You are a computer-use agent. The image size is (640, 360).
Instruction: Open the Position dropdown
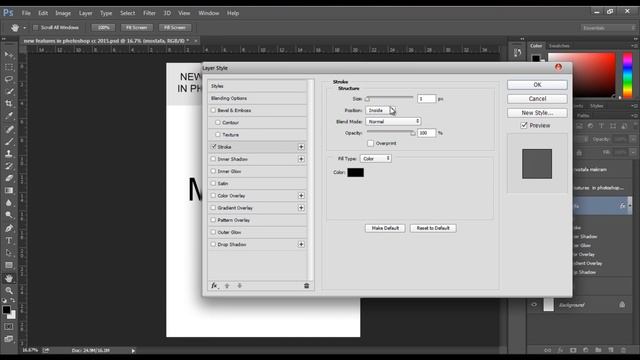point(380,110)
